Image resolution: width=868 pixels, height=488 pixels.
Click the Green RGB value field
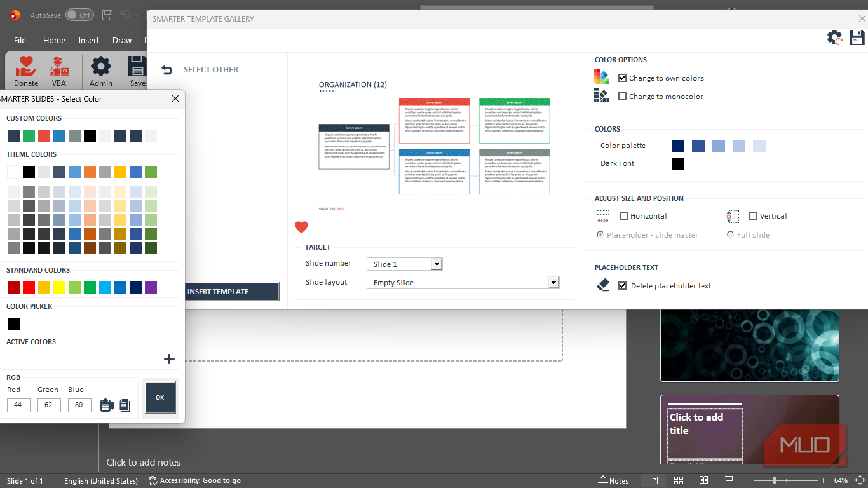click(49, 405)
